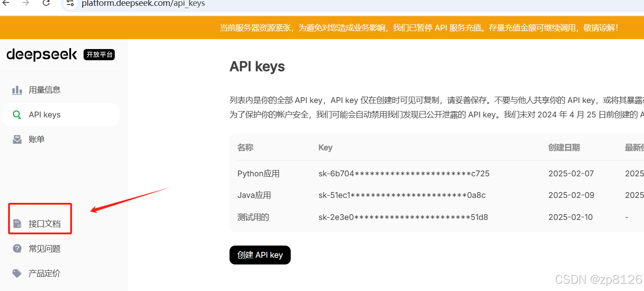
Task: Open the 用量信息 menu item
Action: coord(45,90)
